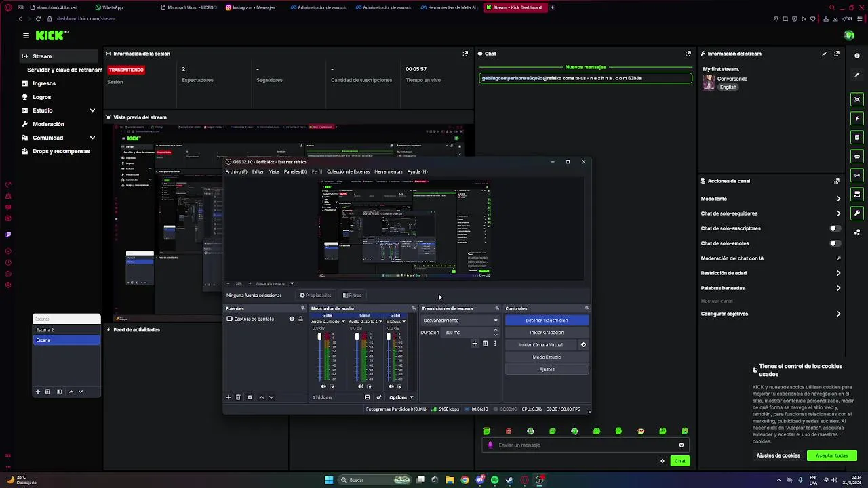868x488 pixels.
Task: Open source properties gear in Fuentes panel
Action: [x=250, y=397]
